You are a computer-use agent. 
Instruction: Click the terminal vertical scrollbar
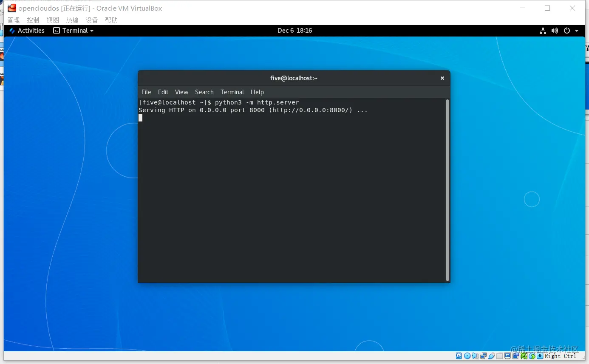(447, 190)
